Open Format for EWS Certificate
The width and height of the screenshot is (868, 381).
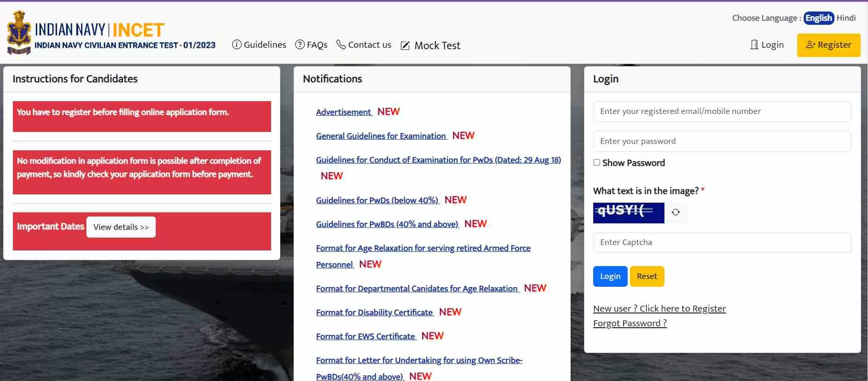click(x=366, y=336)
